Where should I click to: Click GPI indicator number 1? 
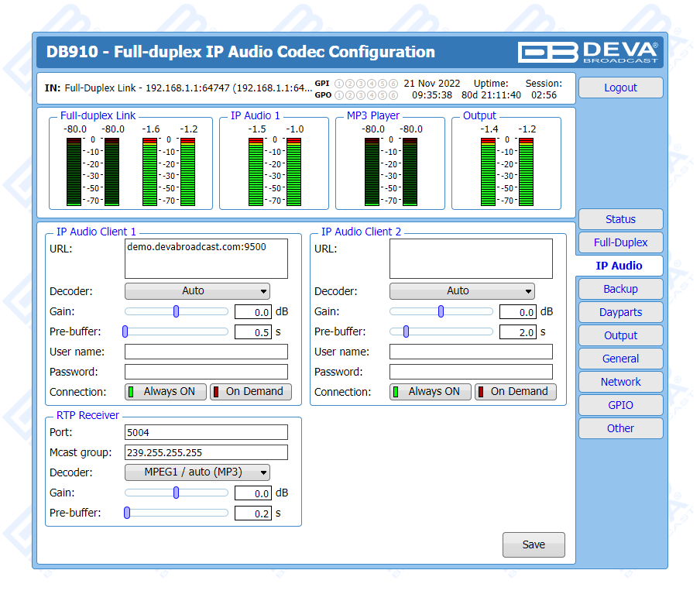(x=338, y=84)
